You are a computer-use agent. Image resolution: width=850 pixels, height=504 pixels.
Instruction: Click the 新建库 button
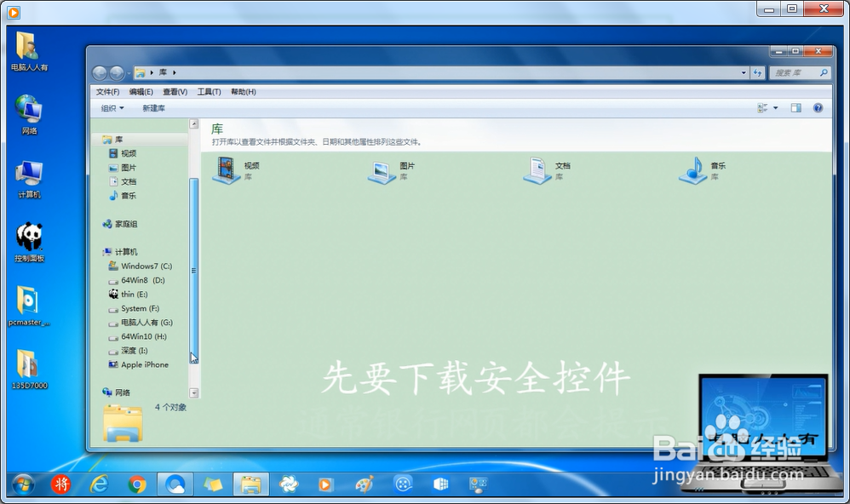(x=153, y=108)
